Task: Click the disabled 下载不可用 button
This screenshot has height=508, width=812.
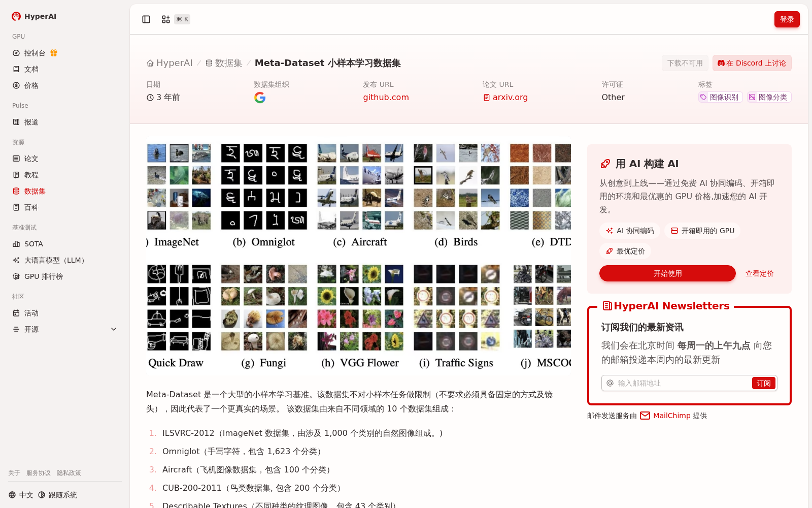Action: coord(685,63)
